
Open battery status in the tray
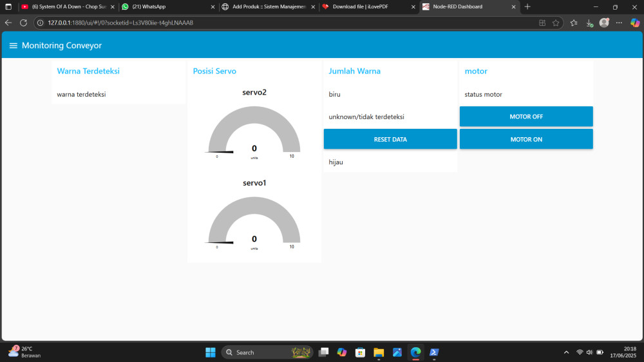[600, 352]
